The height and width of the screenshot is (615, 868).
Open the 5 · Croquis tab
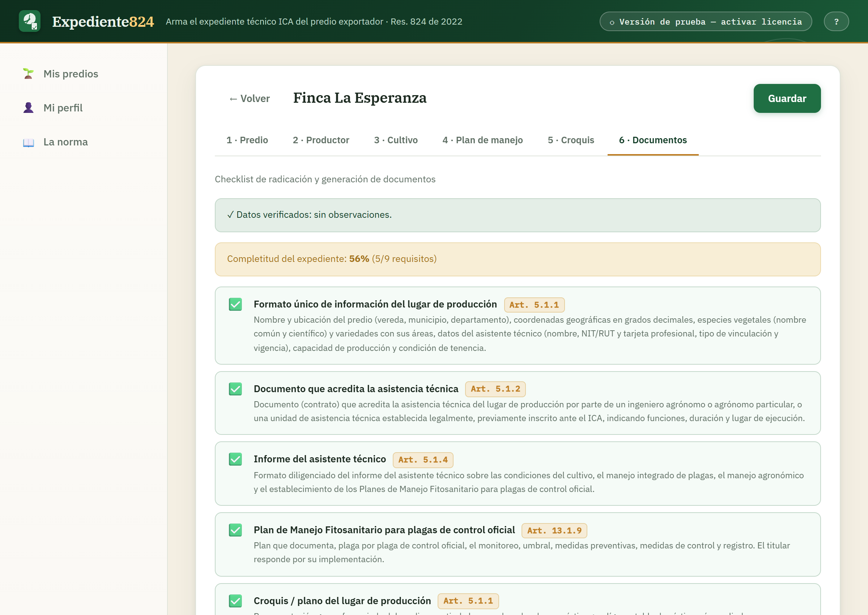pos(570,140)
